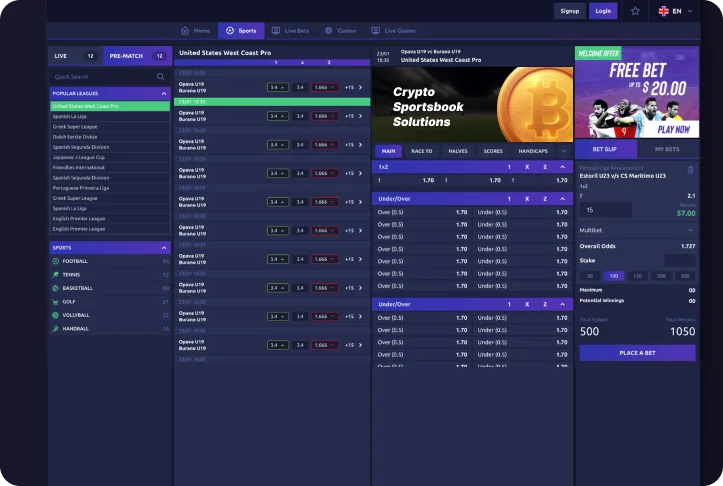Viewport: 723px width, 486px height.
Task: Select the Portuguese Primeira Liga league
Action: (110, 188)
